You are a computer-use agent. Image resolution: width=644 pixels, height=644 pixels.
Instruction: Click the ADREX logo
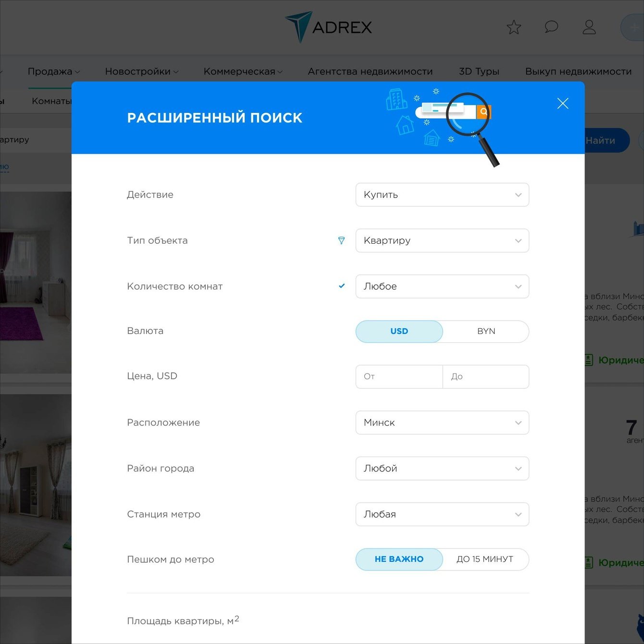point(328,27)
